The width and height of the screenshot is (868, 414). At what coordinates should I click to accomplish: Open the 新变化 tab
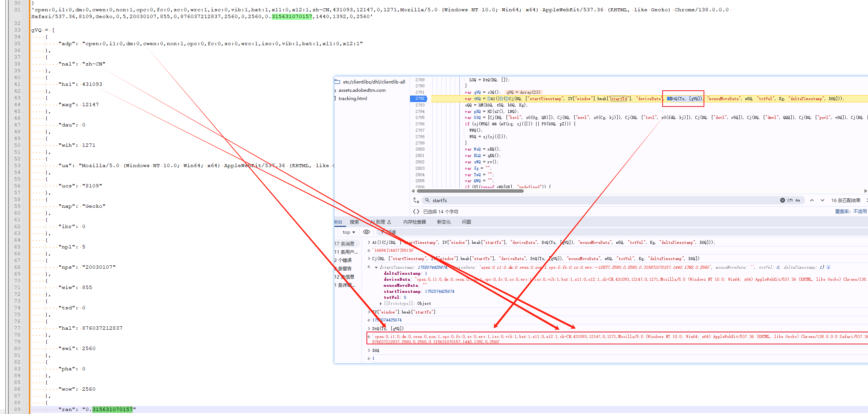tap(444, 222)
